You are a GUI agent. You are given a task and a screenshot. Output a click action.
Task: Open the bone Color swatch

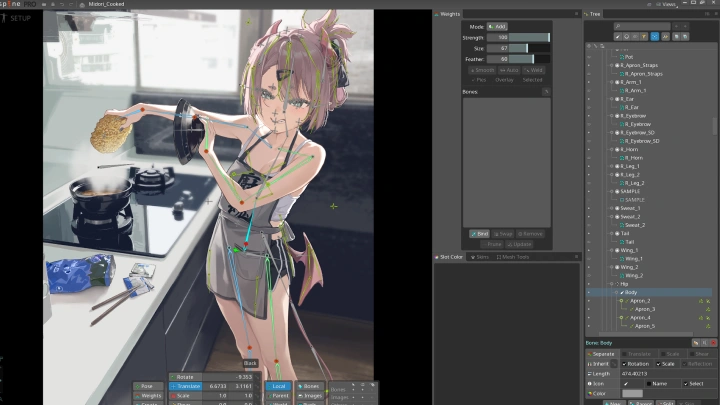pyautogui.click(x=632, y=394)
